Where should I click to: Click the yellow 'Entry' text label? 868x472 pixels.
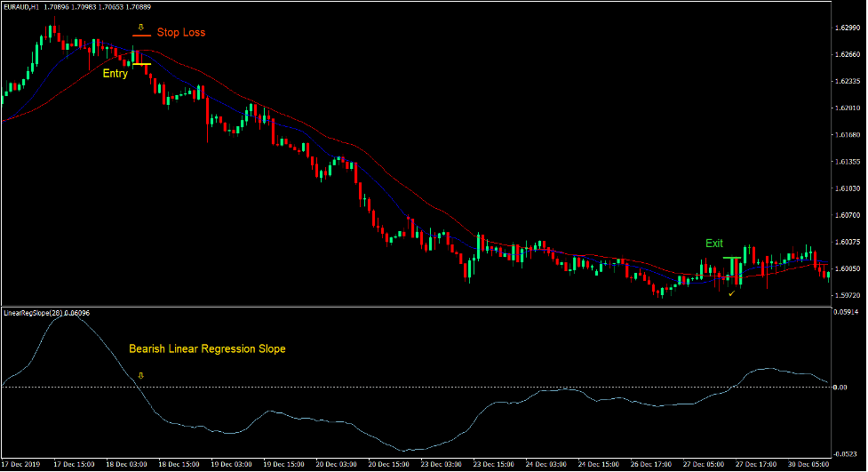click(x=115, y=74)
